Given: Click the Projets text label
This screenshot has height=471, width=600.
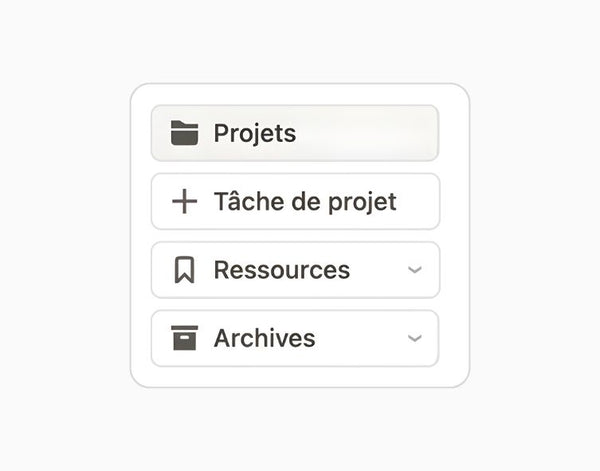Looking at the screenshot, I should (x=254, y=133).
